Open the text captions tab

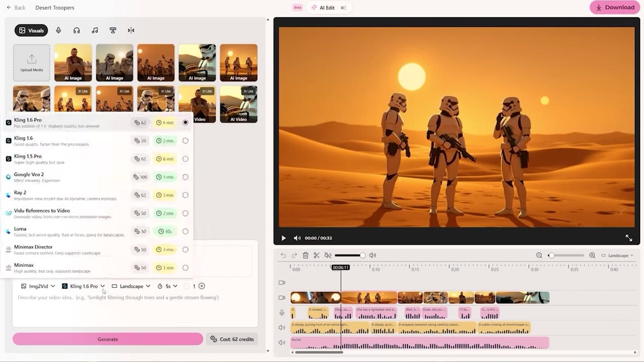click(x=113, y=31)
